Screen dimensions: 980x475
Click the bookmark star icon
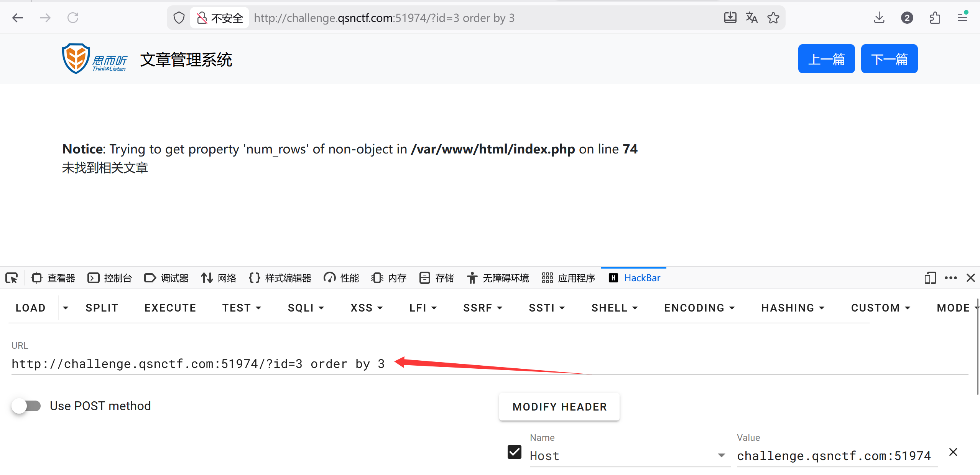coord(773,18)
